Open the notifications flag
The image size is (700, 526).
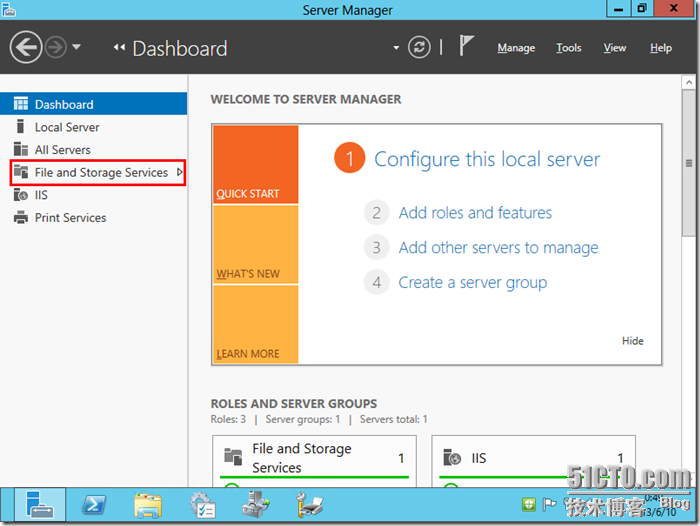coord(466,46)
